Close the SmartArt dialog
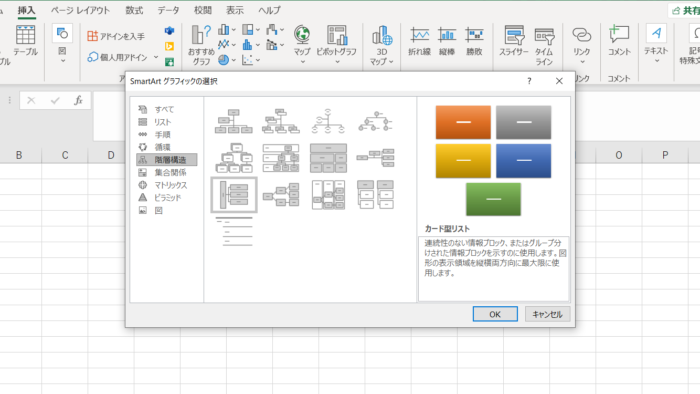Screen dimensions: 700x394 pos(559,81)
